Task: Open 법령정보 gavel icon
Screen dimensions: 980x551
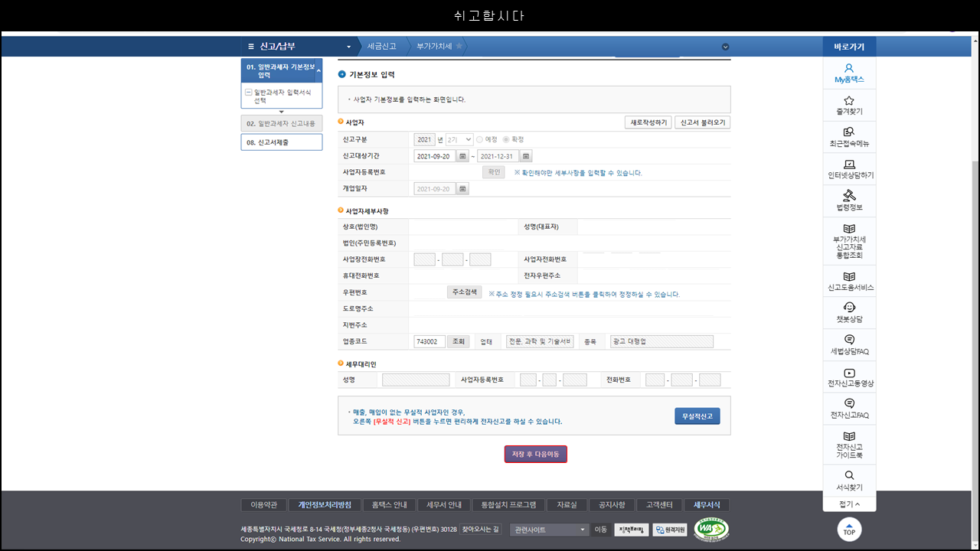Action: [x=848, y=196]
